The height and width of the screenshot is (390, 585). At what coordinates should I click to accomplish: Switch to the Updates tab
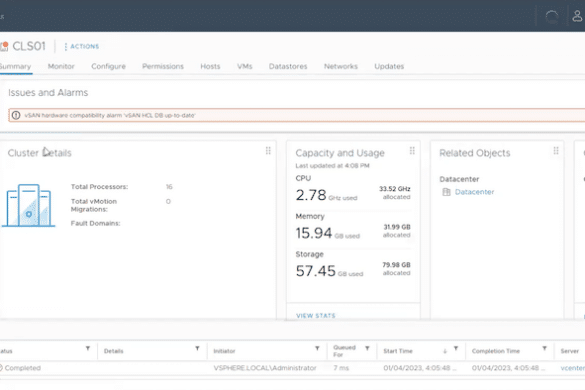pos(389,66)
